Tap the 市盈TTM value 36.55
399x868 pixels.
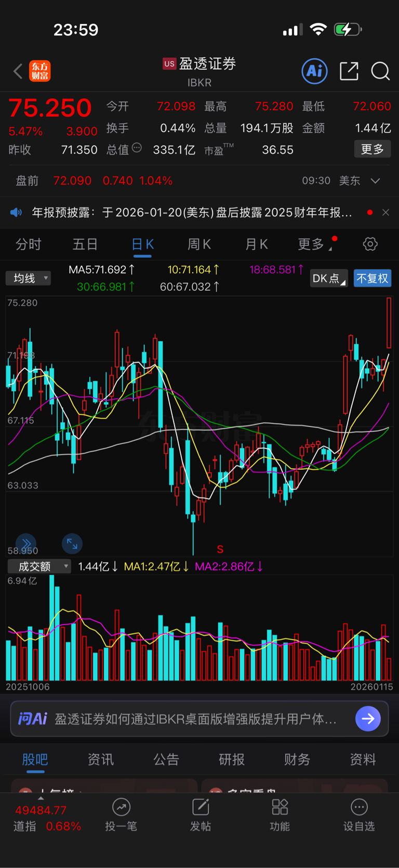277,150
